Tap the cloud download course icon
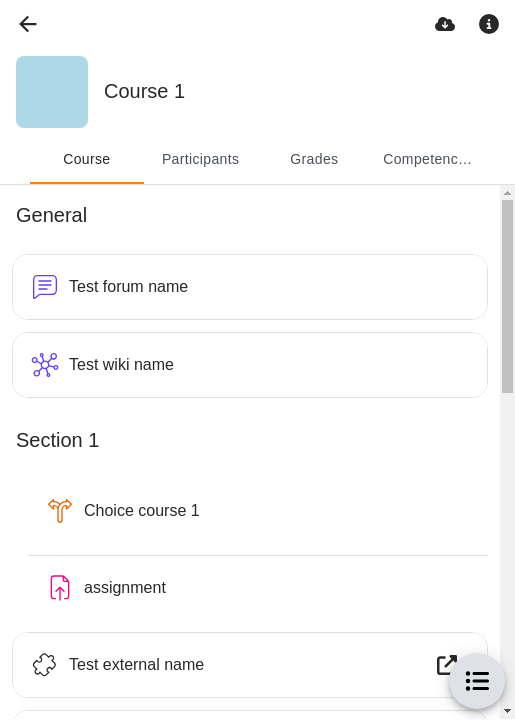 click(445, 24)
